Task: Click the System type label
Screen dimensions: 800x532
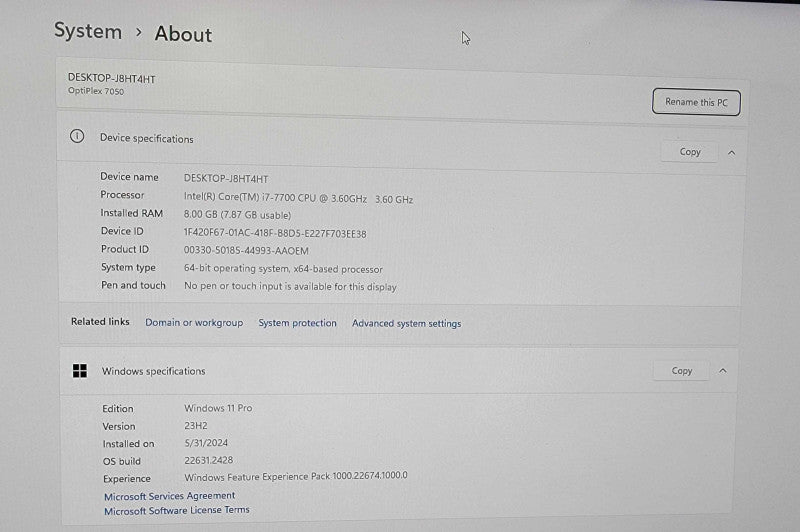Action: (x=128, y=267)
